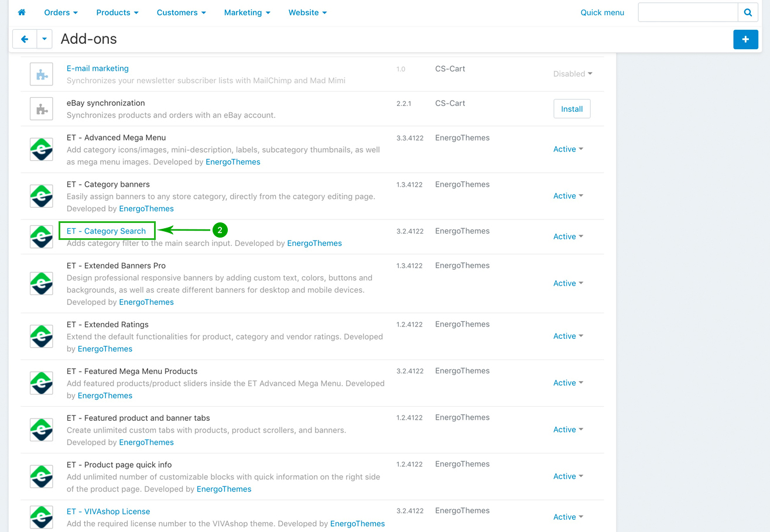
Task: Click the ET - Category banners logo
Action: (42, 196)
